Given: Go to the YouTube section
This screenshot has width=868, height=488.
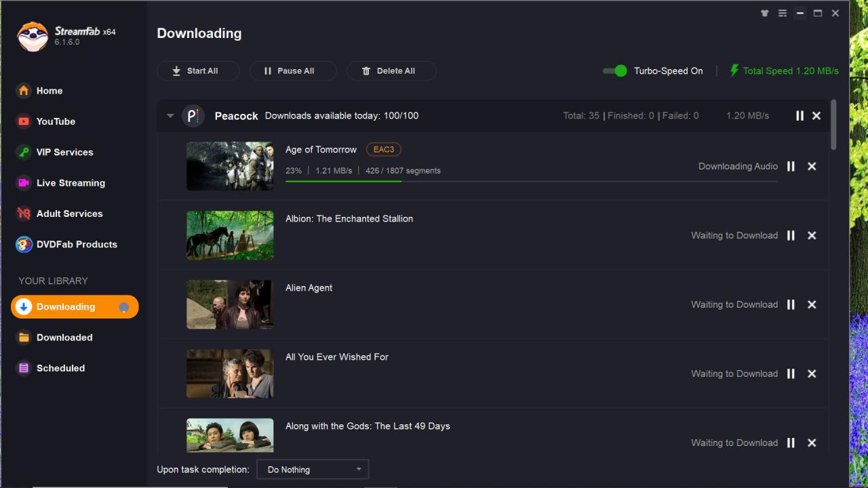Looking at the screenshot, I should pyautogui.click(x=56, y=121).
